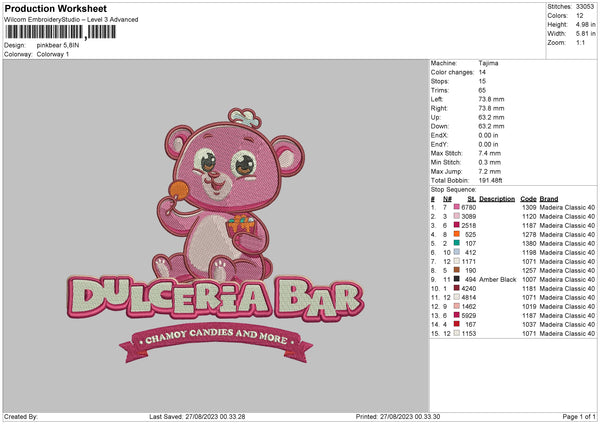600x424 pixels.
Task: Click the Stitches value 33053
Action: [x=585, y=5]
